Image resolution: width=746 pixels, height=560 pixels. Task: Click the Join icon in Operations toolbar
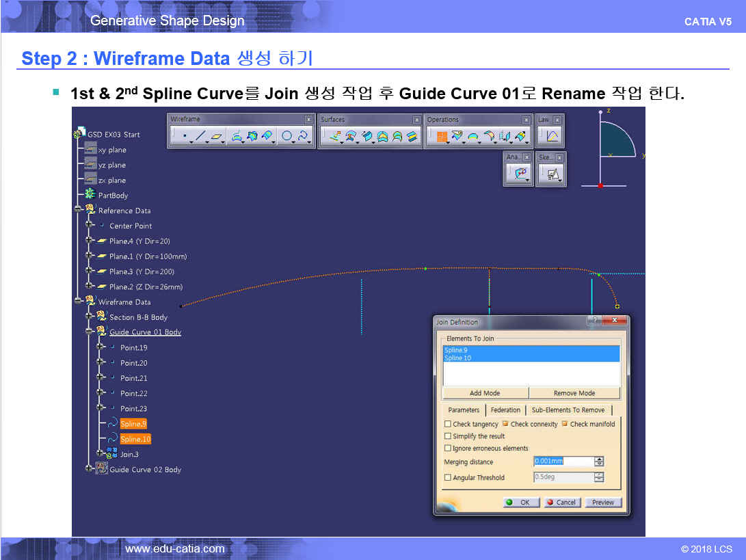point(441,137)
